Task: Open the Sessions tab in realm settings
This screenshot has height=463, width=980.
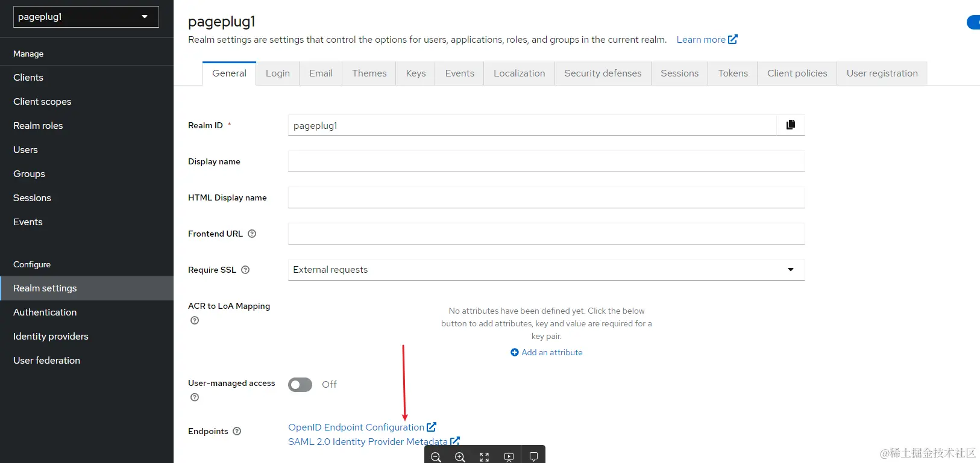Action: click(679, 73)
